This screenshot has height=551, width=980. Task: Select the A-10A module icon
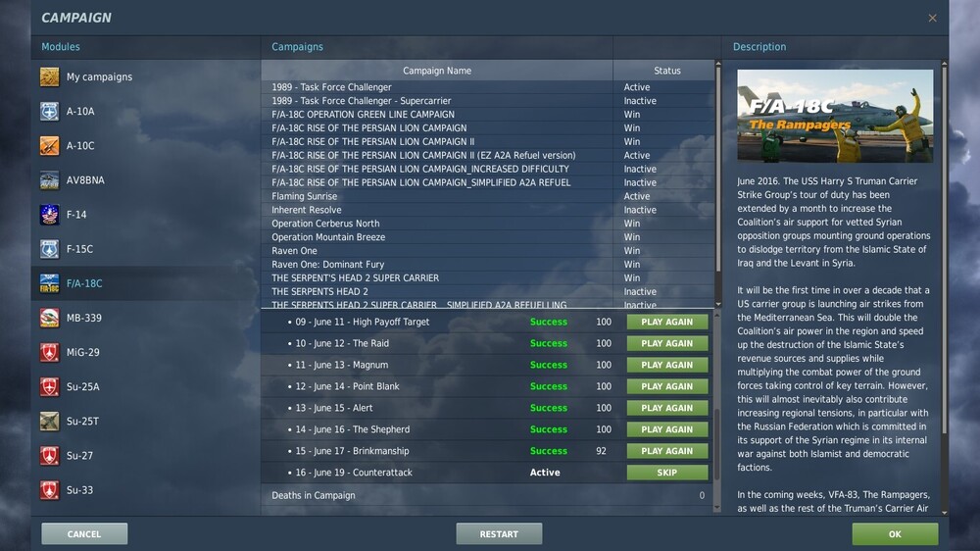[49, 112]
